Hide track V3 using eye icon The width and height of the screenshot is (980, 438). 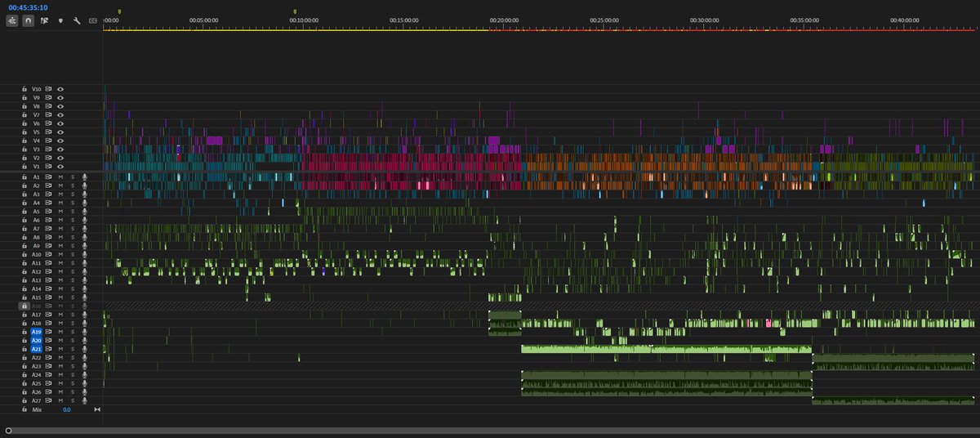pyautogui.click(x=60, y=150)
